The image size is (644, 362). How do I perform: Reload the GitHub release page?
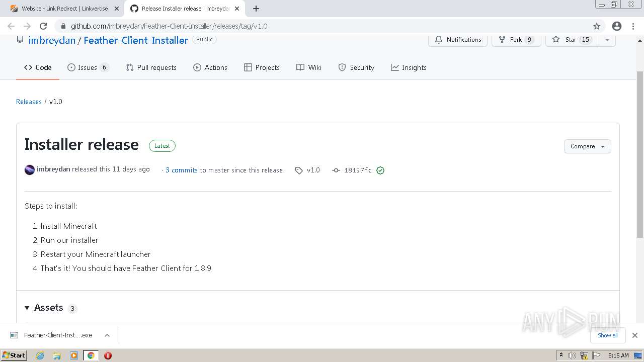tap(43, 26)
